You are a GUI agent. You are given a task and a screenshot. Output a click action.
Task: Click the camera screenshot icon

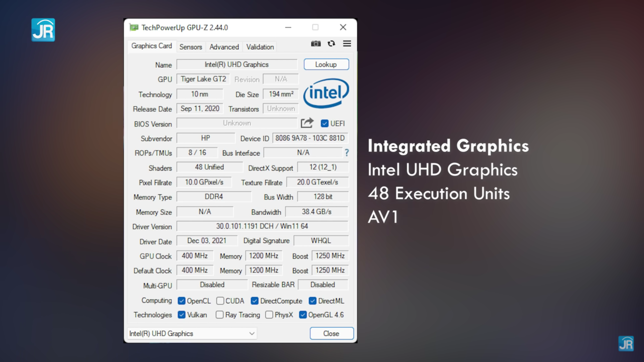[315, 44]
